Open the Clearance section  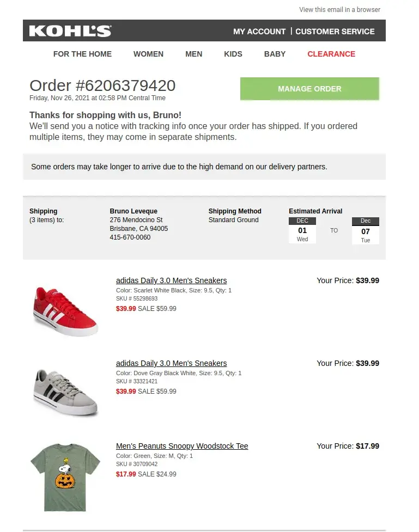click(x=331, y=54)
